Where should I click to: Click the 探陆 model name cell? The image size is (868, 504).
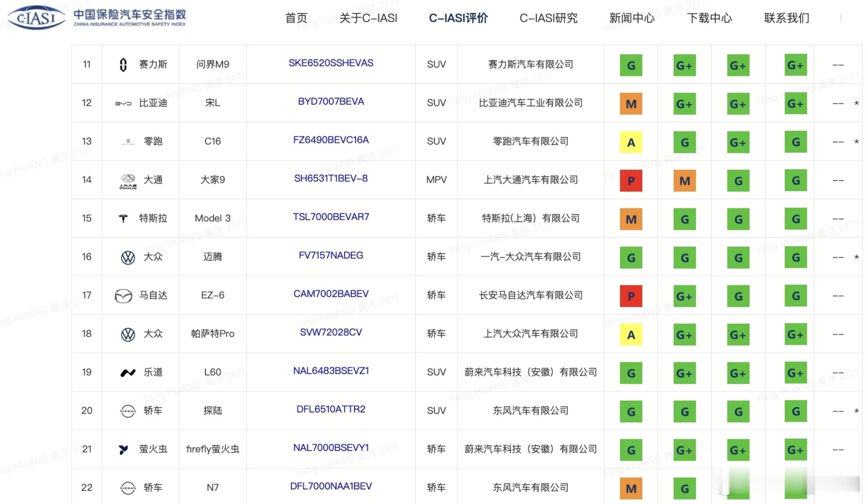(x=212, y=411)
